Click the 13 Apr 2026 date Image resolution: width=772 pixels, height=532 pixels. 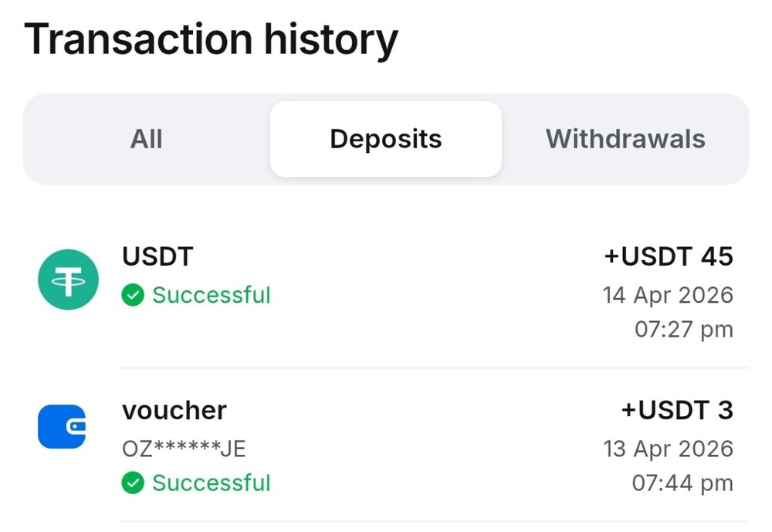668,449
